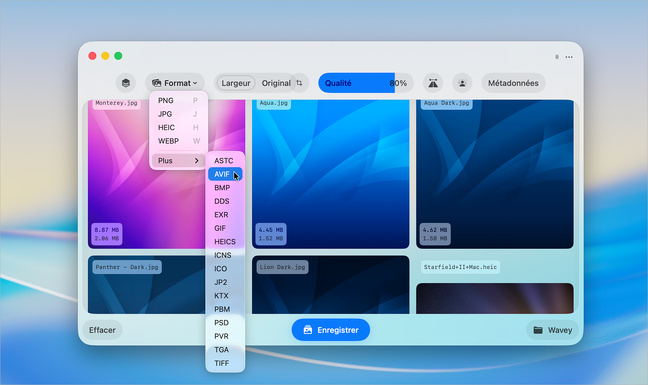Open the three-dots more menu

[569, 57]
